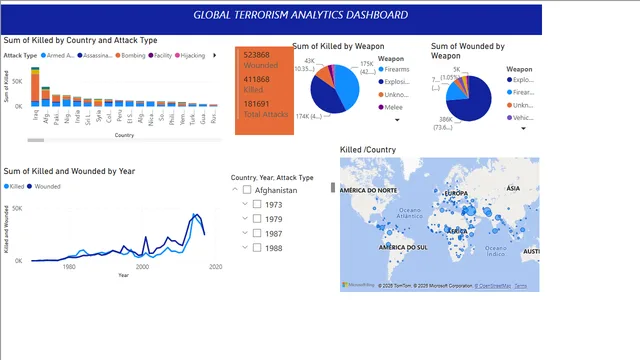Click the Killed /Country map title

pyautogui.click(x=368, y=150)
